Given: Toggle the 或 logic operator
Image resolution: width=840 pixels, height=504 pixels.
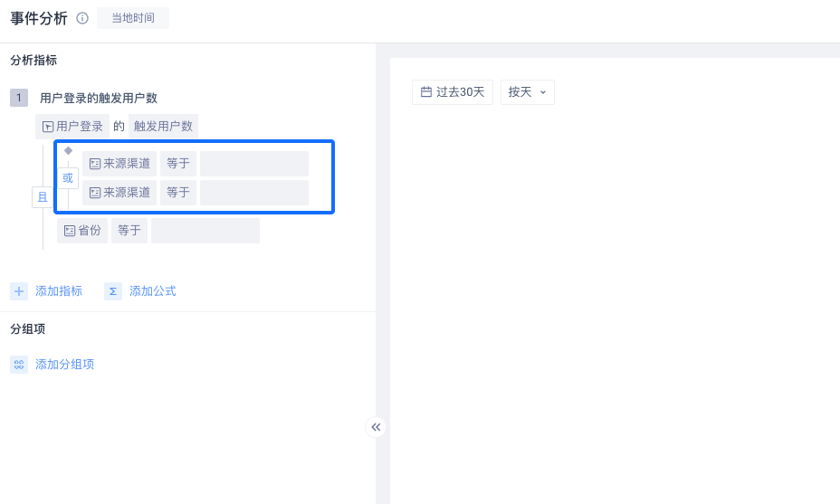Looking at the screenshot, I should click(68, 178).
